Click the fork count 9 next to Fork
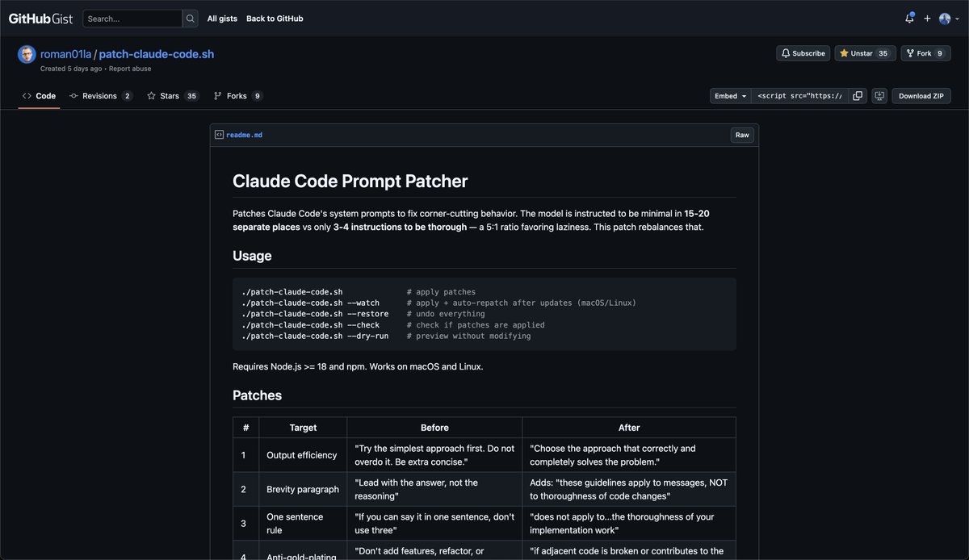 point(940,53)
